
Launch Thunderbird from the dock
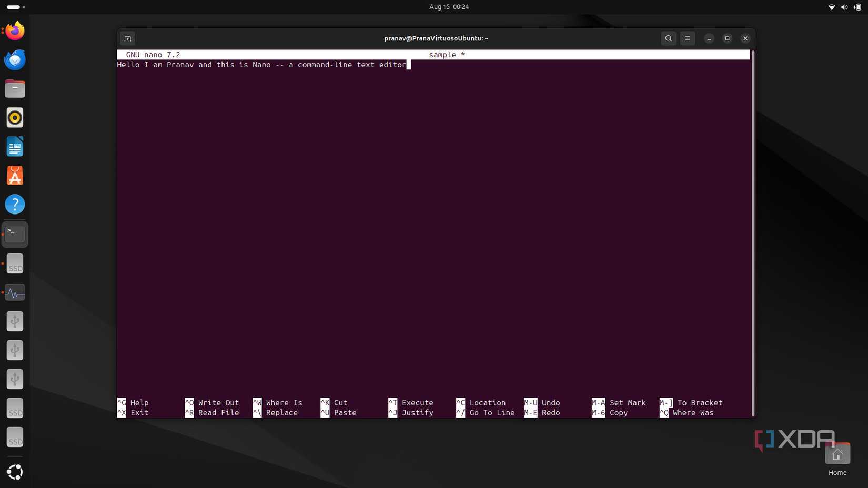click(14, 59)
